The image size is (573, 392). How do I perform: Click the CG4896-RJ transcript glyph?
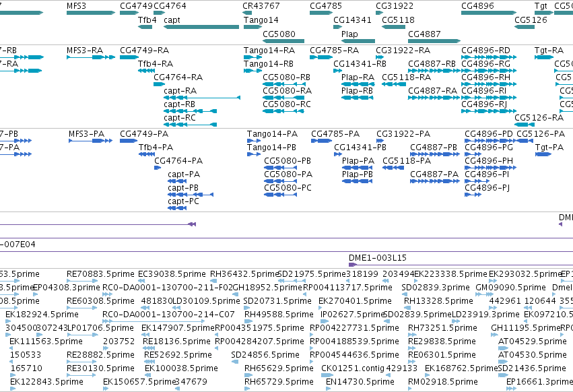click(x=489, y=111)
